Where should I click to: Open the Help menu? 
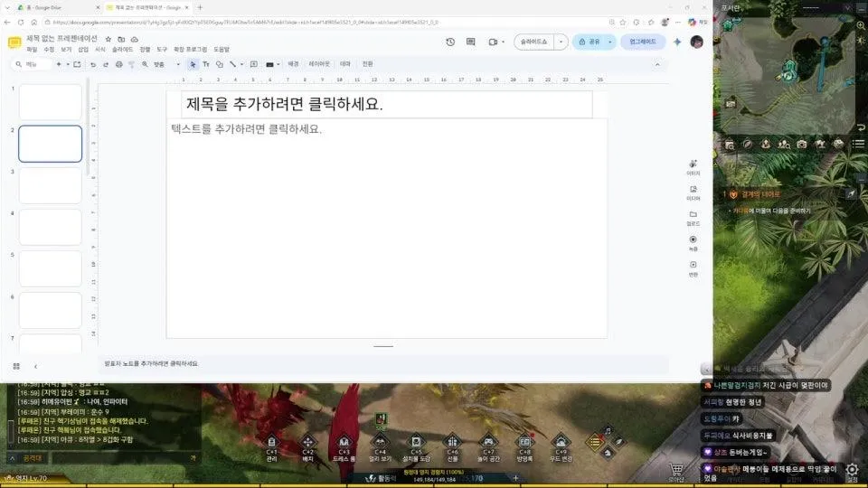click(222, 50)
